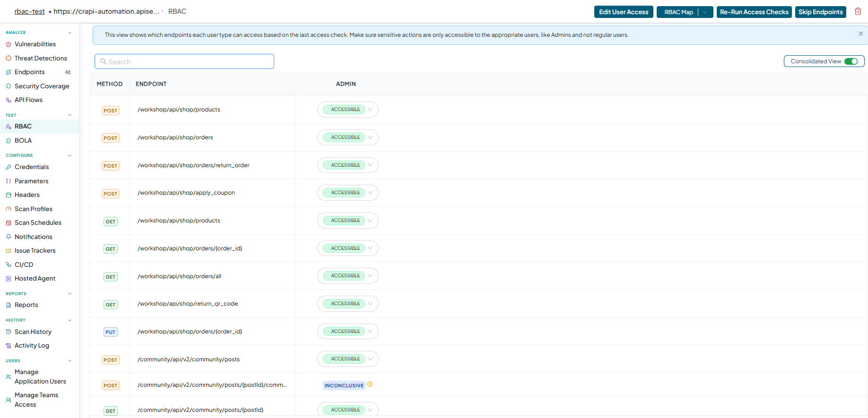Open access dropdown for POST /workshop/api/shop/orders
The width and height of the screenshot is (868, 418).
(x=348, y=137)
